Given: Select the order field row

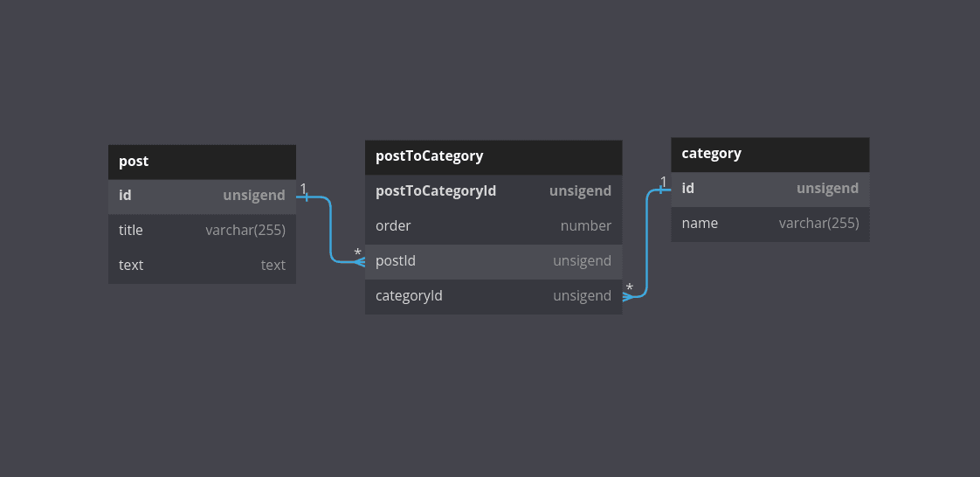Looking at the screenshot, I should pyautogui.click(x=493, y=226).
